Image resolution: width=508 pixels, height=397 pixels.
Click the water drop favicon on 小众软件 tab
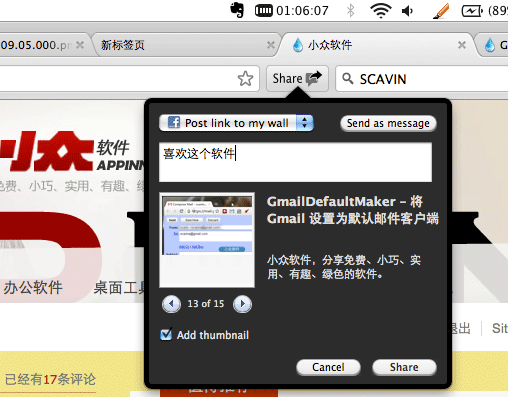[298, 45]
